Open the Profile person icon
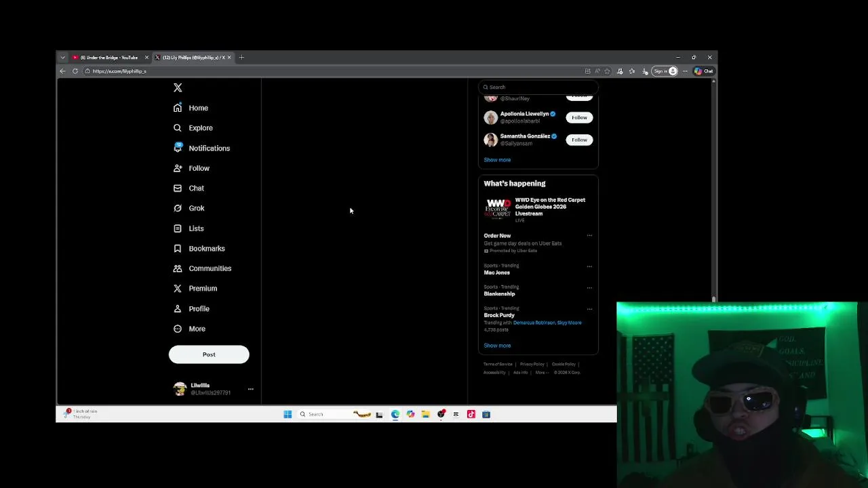The image size is (868, 488). pos(178,308)
